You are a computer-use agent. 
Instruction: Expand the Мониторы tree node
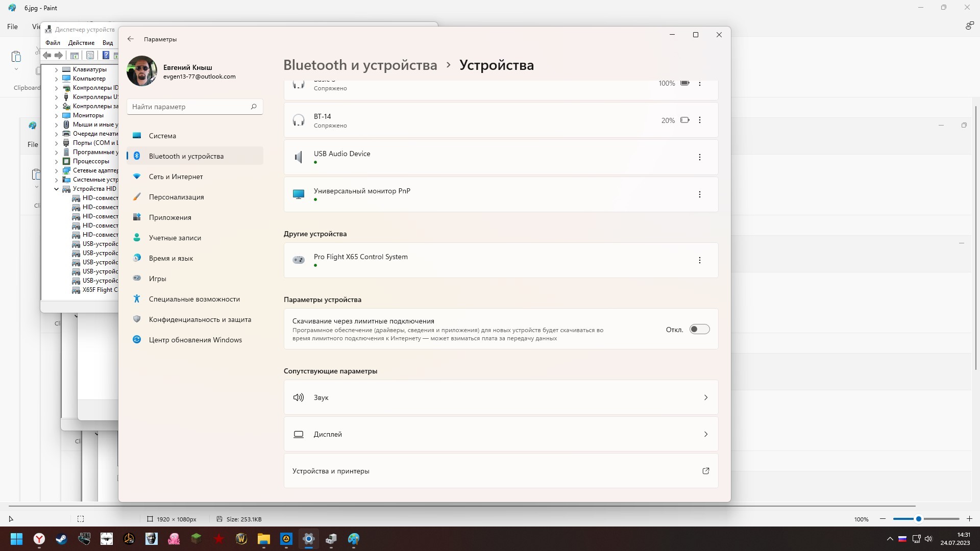click(57, 115)
